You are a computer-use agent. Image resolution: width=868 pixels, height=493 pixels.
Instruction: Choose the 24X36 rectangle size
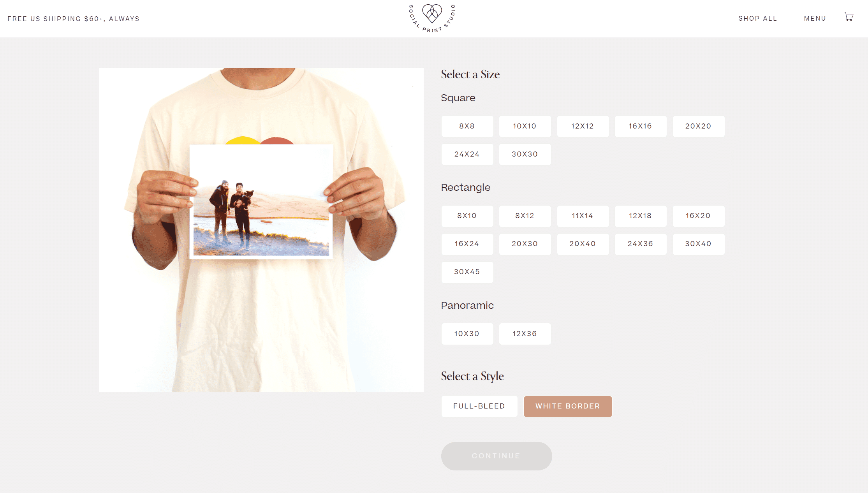[x=641, y=244]
